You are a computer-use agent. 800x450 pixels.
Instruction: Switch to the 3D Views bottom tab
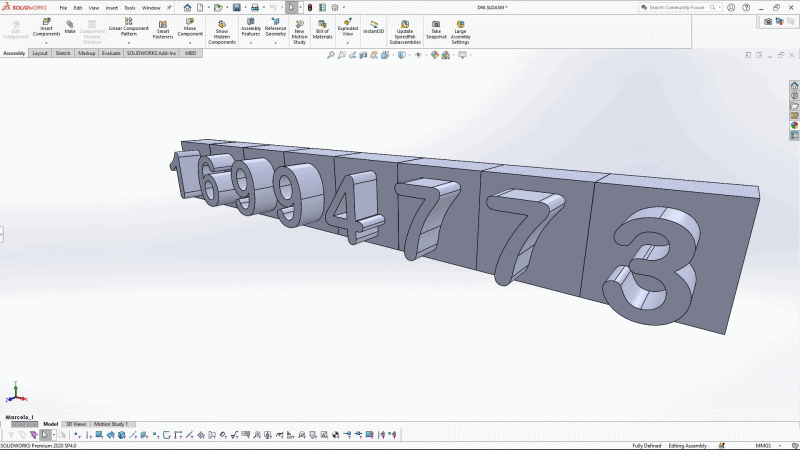[76, 424]
